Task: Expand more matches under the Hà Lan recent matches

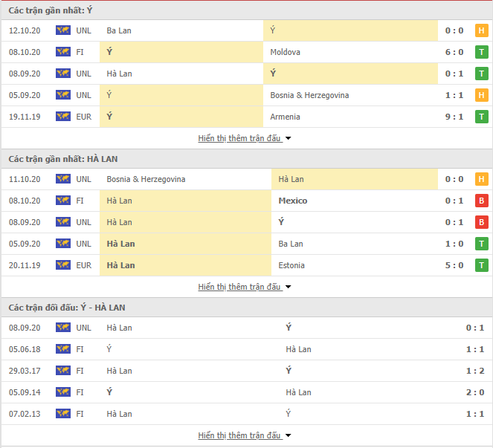Action: tap(245, 287)
